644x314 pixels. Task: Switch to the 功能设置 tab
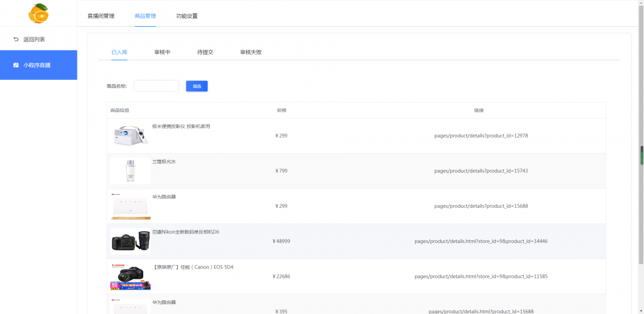pyautogui.click(x=187, y=16)
